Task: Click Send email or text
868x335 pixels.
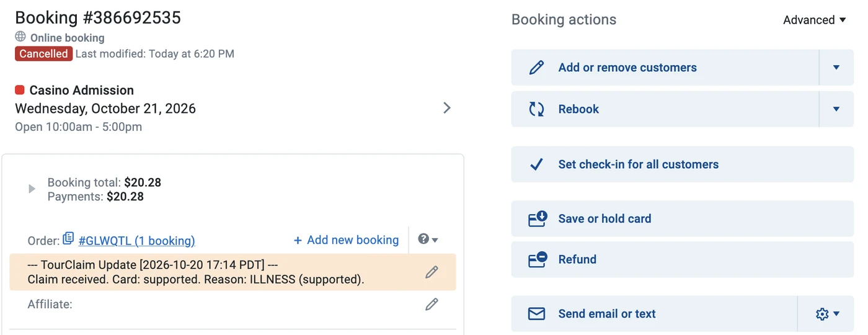Action: 654,314
